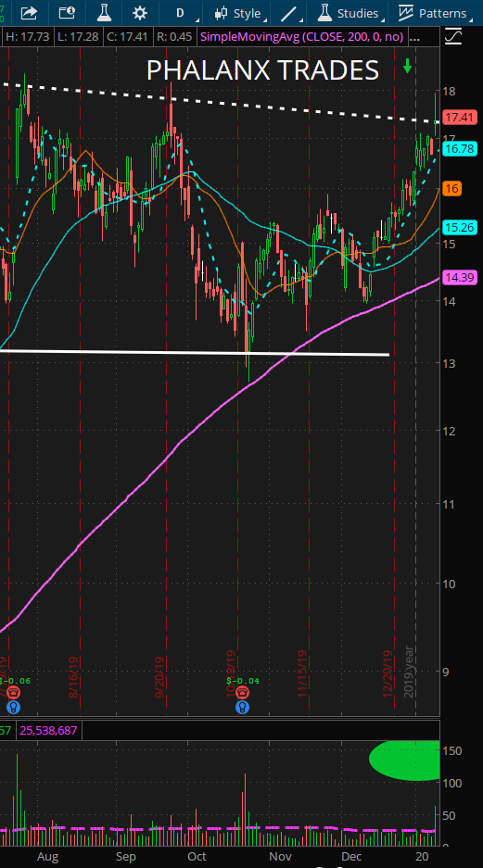Click the cyan 15.26 price bubble

tap(461, 228)
